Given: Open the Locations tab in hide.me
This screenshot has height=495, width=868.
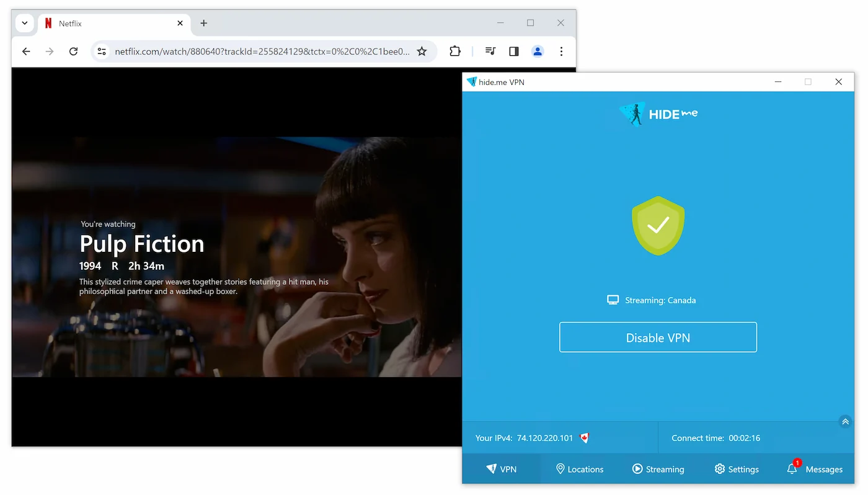Looking at the screenshot, I should (580, 469).
